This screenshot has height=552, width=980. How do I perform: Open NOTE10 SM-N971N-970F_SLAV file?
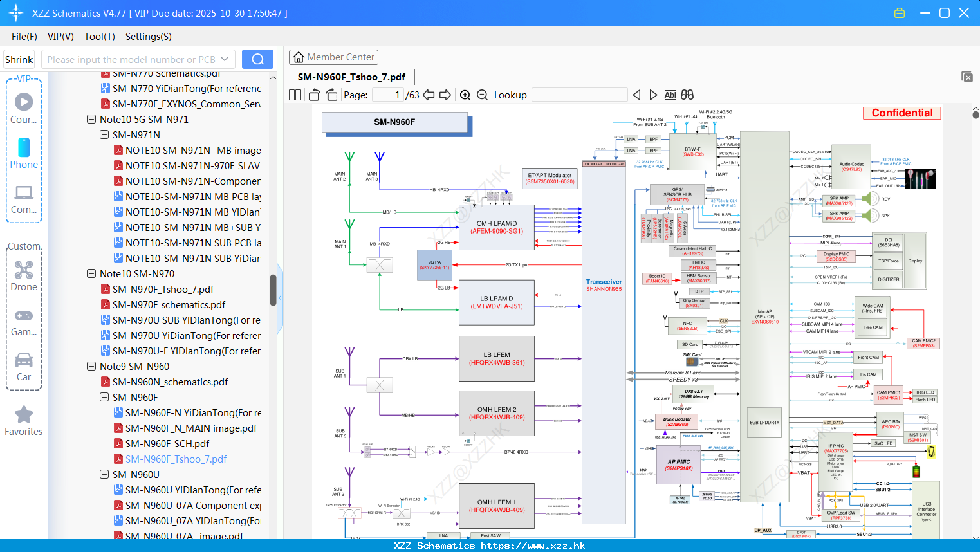pos(193,165)
